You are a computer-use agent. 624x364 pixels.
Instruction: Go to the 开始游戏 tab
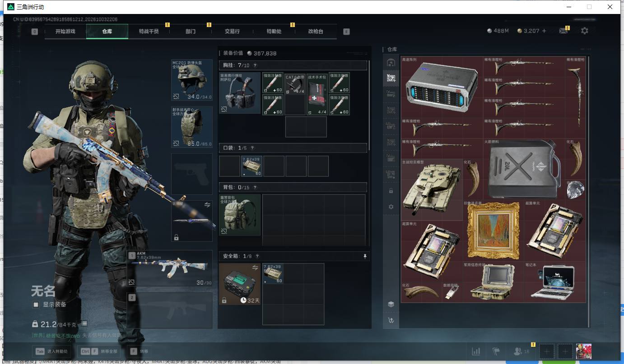[x=65, y=32]
